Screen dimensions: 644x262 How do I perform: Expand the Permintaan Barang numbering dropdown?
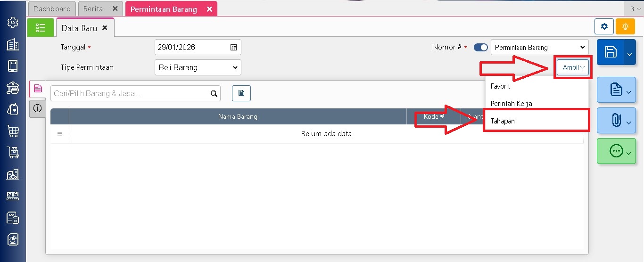539,47
